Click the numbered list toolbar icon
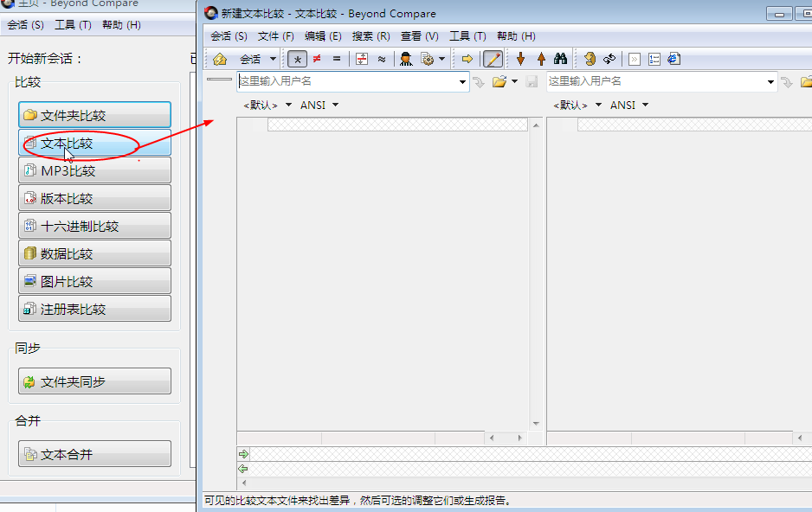The width and height of the screenshot is (812, 512). [x=654, y=60]
